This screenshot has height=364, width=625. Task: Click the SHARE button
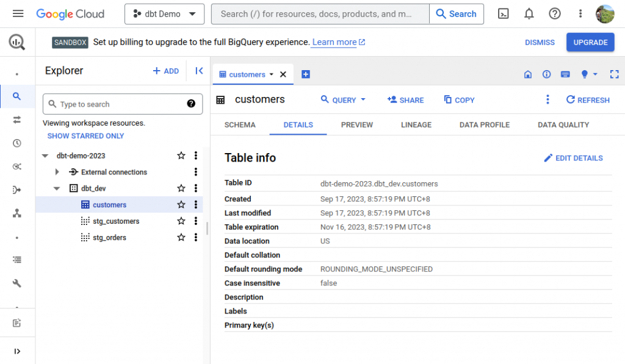[405, 100]
